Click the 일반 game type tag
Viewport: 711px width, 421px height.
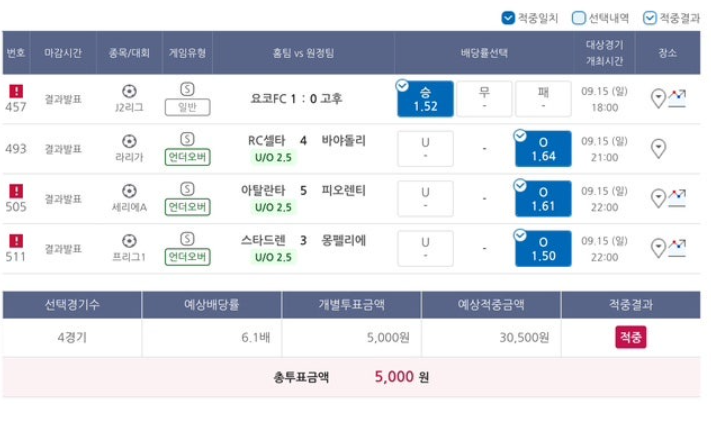(x=187, y=107)
